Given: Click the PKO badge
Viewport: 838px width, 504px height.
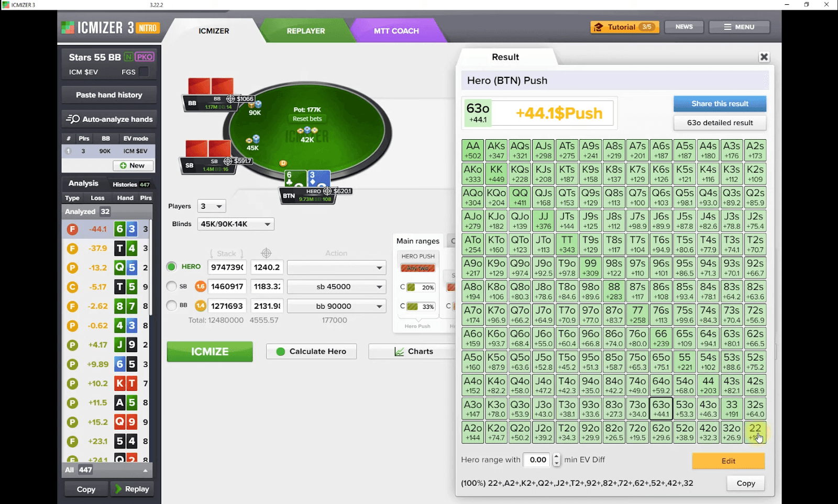Looking at the screenshot, I should tap(145, 57).
